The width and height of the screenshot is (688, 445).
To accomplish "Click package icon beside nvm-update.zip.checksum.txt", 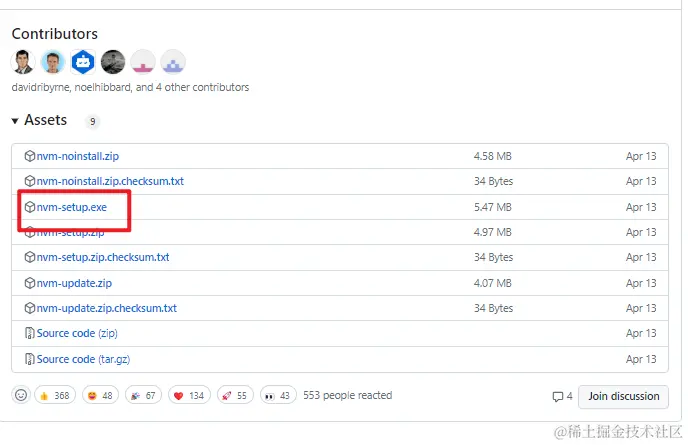I will click(x=29, y=308).
